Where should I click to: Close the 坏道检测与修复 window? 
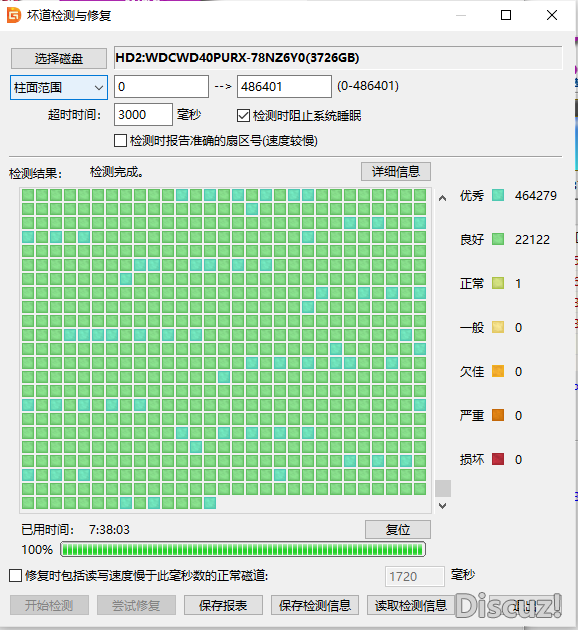pos(552,15)
